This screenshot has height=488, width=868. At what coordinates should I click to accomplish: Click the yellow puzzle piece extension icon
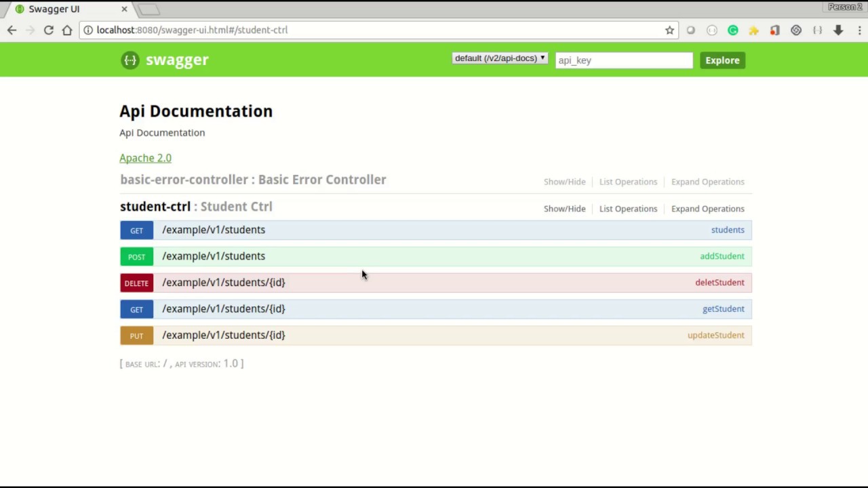pos(754,30)
